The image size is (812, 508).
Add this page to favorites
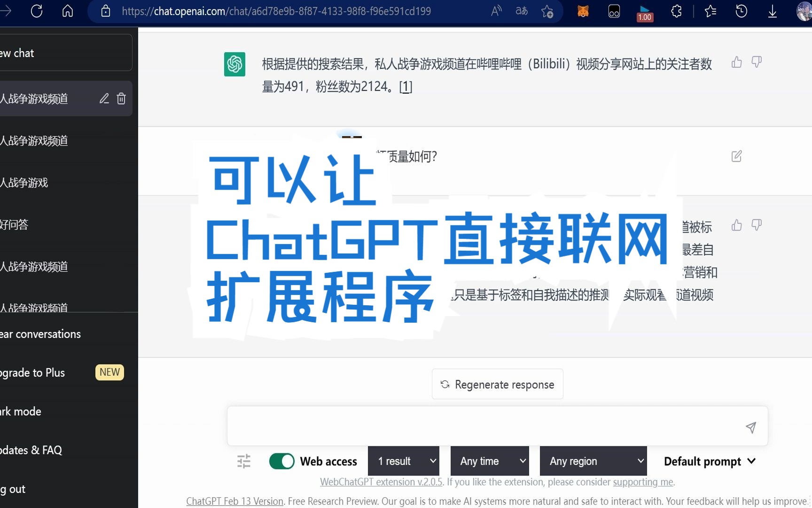tap(547, 11)
